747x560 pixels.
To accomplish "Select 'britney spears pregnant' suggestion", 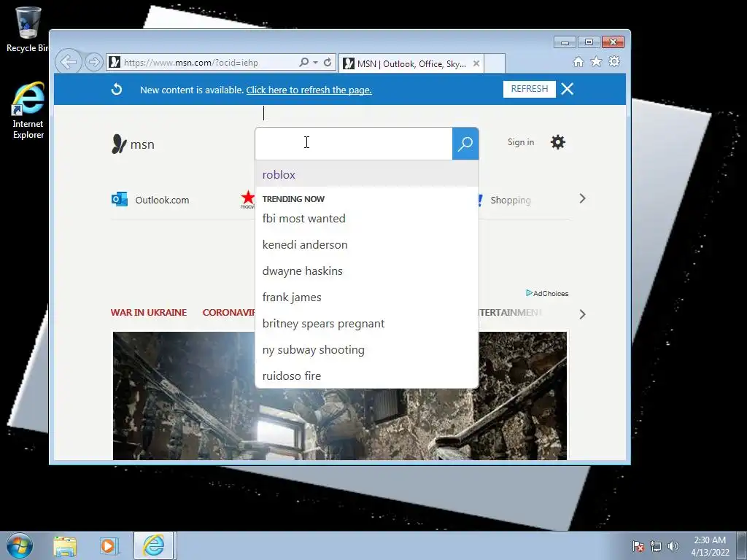I will [367, 323].
